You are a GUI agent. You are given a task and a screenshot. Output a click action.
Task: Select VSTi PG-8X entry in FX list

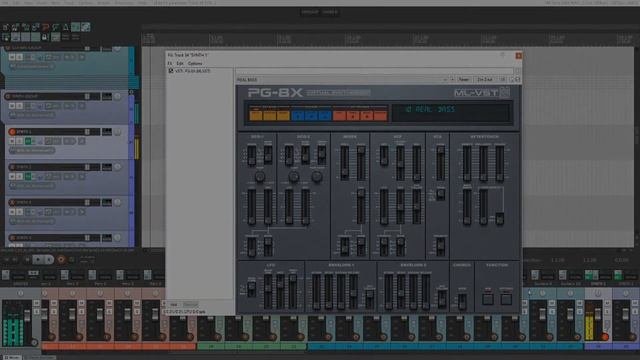pos(193,71)
